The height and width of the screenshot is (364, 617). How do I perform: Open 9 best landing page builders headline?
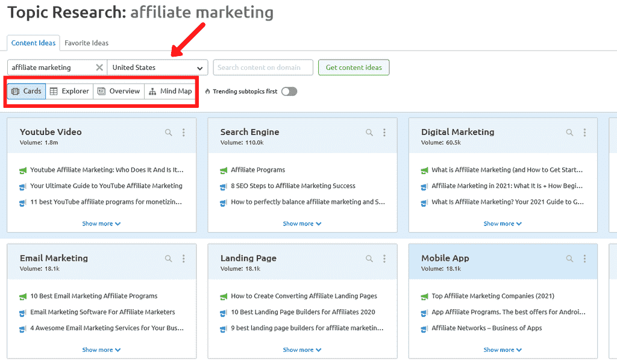tap(307, 328)
